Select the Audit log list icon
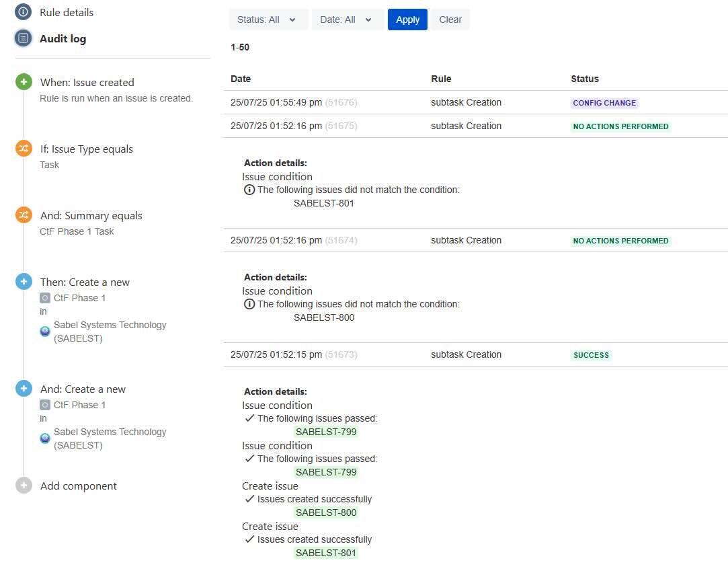Viewport: 728px width, 577px height. (x=23, y=38)
